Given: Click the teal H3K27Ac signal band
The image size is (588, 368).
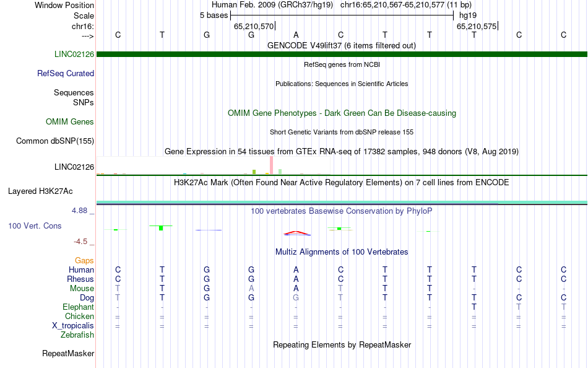Looking at the screenshot, I should pyautogui.click(x=342, y=203).
